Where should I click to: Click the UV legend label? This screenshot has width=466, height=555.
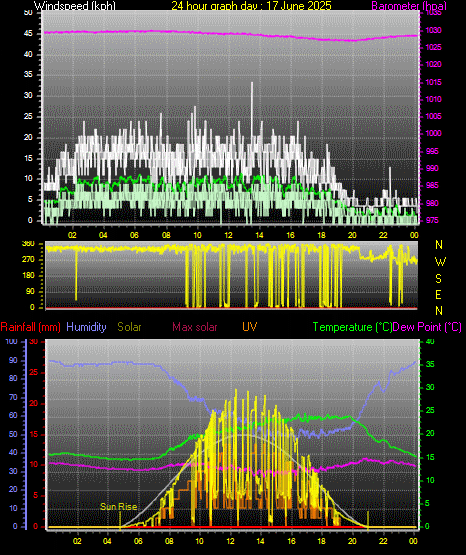(x=249, y=327)
